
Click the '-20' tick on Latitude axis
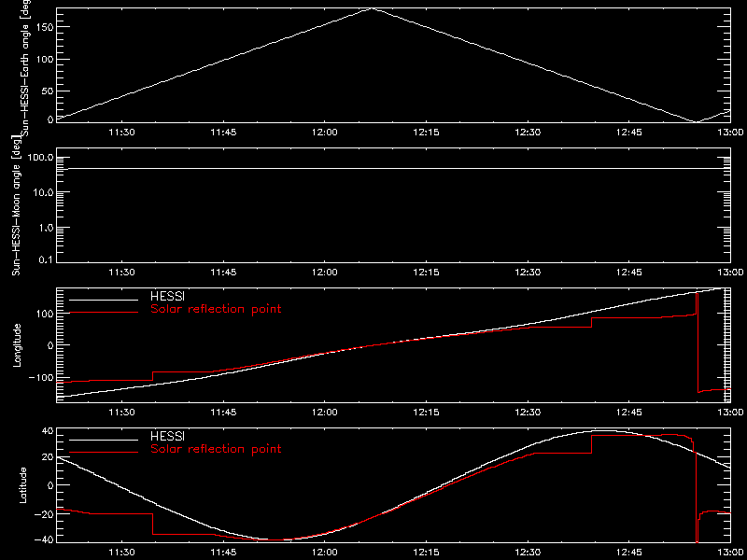pos(43,513)
